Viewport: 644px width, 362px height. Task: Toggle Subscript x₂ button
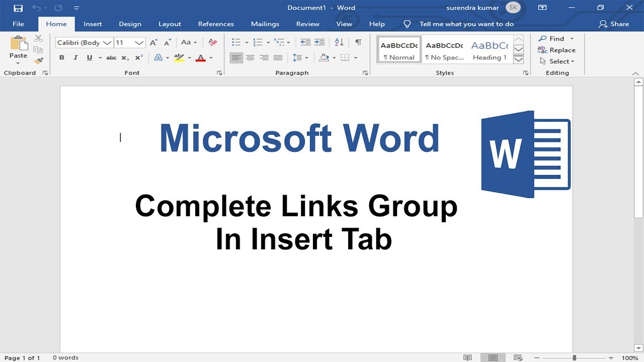click(125, 58)
